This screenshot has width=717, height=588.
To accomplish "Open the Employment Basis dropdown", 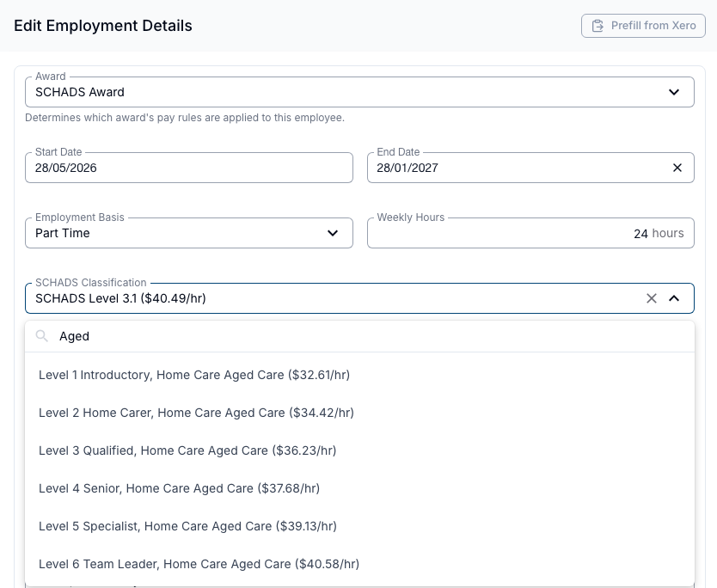I will pyautogui.click(x=189, y=233).
